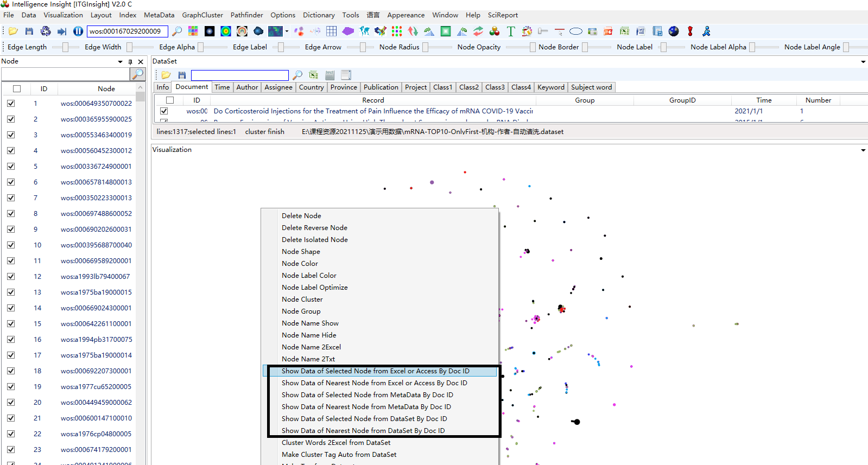Choose Node Label Optimize from context menu

(x=314, y=288)
